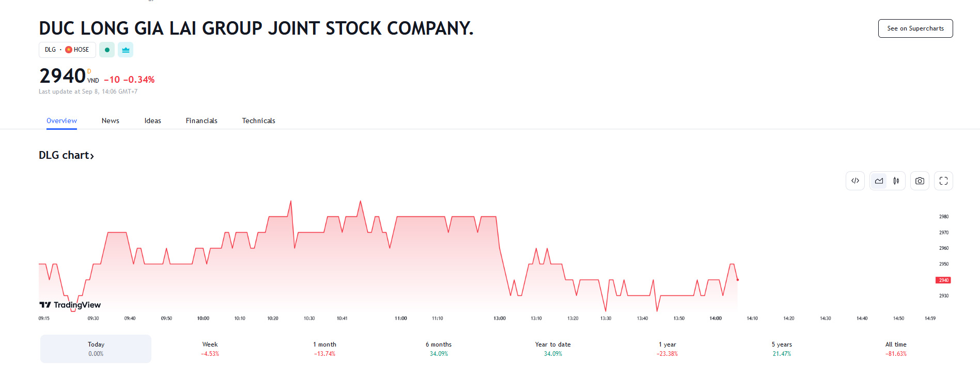The width and height of the screenshot is (980, 390).
Task: Show the 5 years price range
Action: [782, 349]
